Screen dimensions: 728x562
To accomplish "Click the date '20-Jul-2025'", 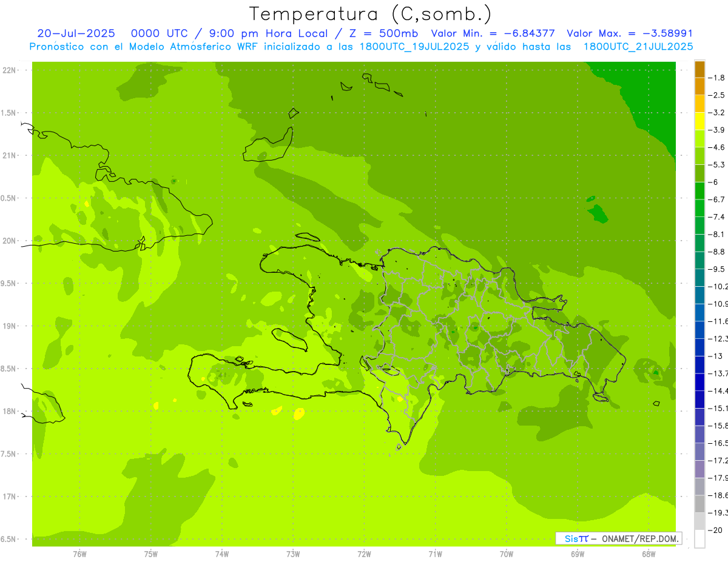I will 76,33.
